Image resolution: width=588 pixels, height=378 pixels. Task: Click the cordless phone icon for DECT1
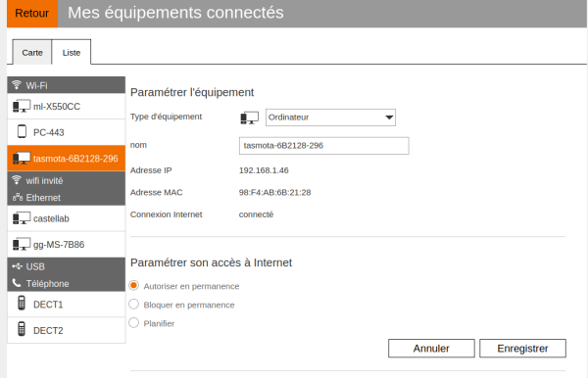(x=22, y=303)
